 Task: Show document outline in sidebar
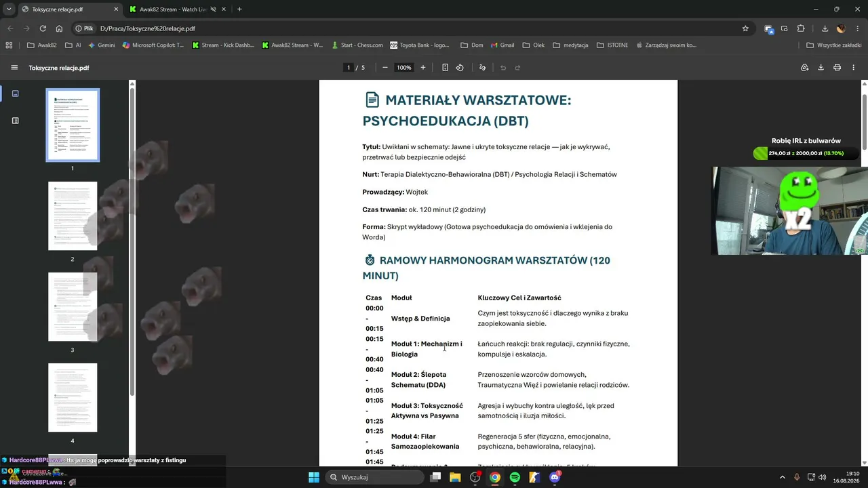(16, 121)
